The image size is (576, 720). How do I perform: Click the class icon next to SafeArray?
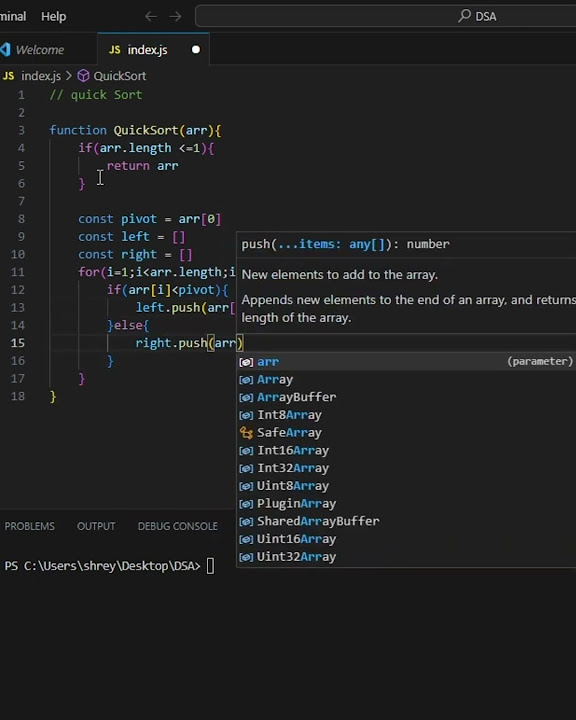246,433
